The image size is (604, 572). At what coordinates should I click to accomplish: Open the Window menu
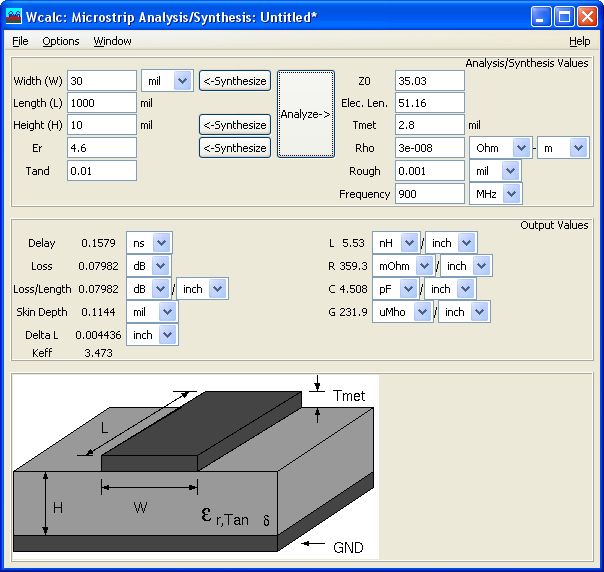[113, 41]
